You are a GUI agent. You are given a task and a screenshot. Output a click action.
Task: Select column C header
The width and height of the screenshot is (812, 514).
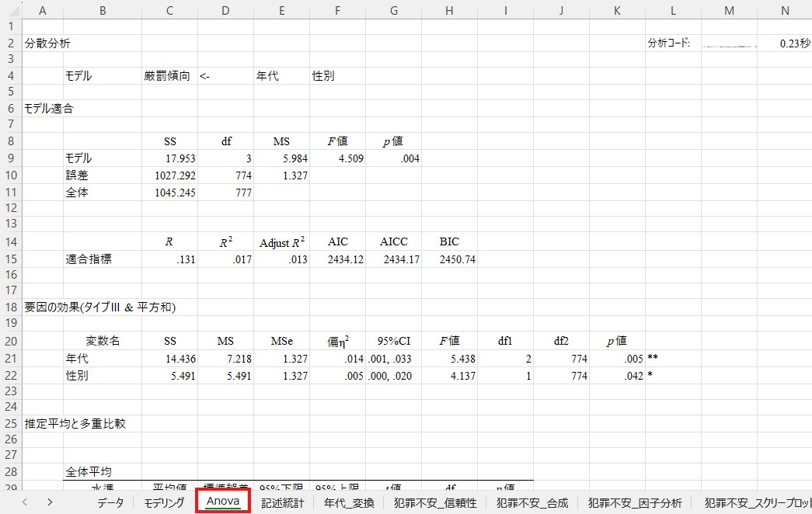[x=169, y=9]
